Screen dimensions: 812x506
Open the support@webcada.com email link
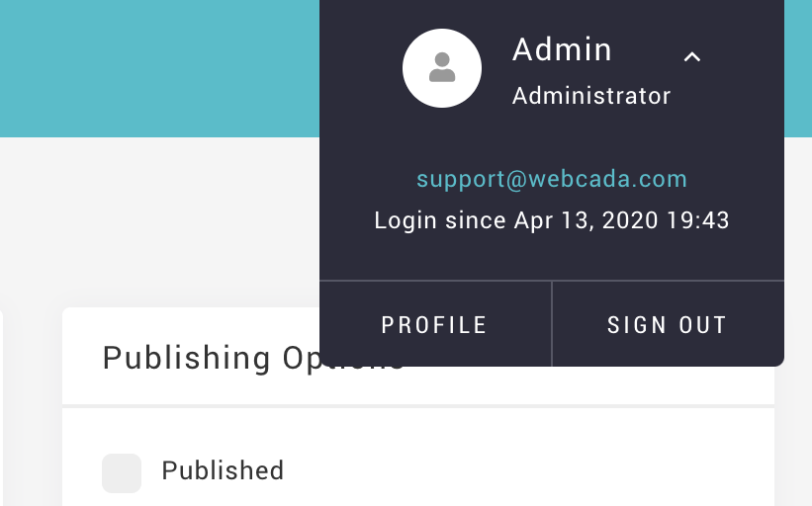pyautogui.click(x=552, y=179)
